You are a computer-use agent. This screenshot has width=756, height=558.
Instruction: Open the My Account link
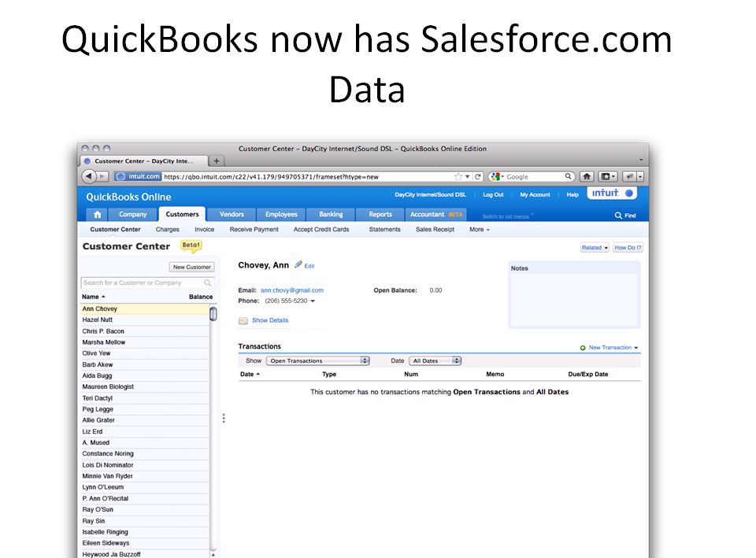535,194
